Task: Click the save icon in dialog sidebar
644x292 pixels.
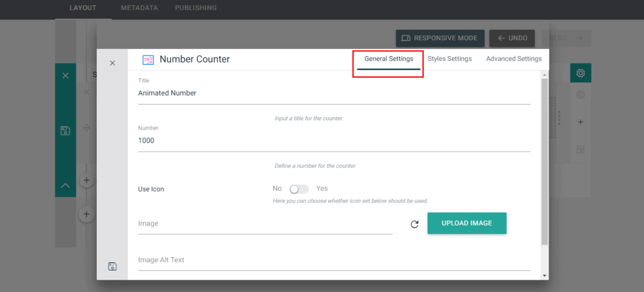Action: pyautogui.click(x=112, y=266)
